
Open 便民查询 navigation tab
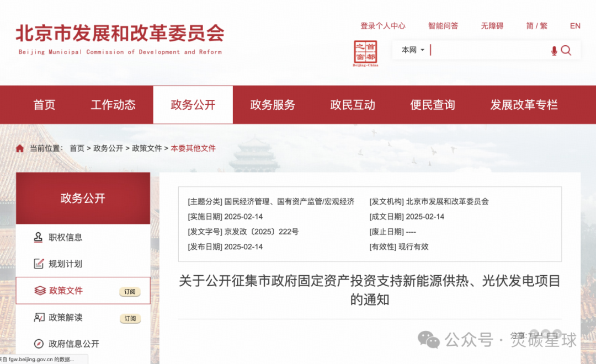pyautogui.click(x=433, y=105)
